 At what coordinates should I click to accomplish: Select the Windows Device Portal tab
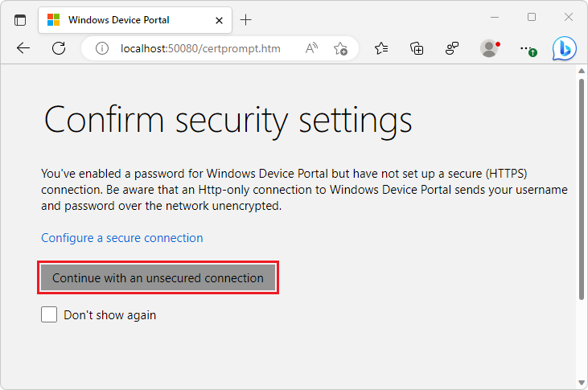135,20
